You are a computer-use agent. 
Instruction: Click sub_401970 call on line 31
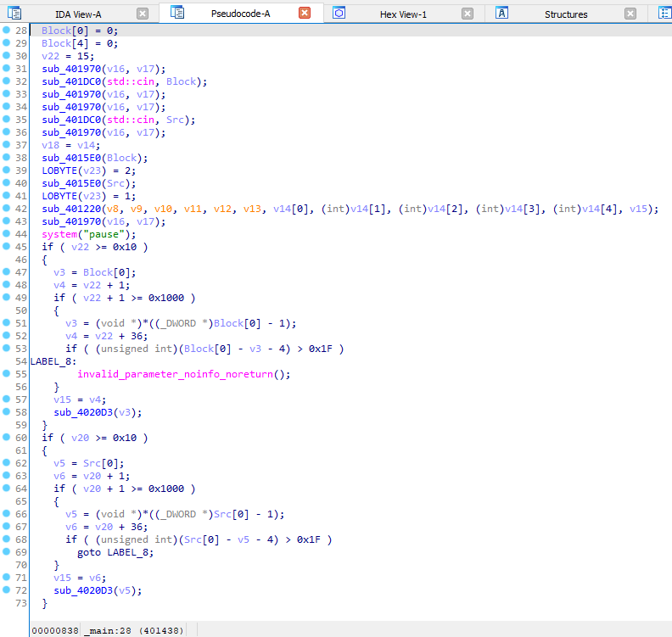tap(71, 69)
